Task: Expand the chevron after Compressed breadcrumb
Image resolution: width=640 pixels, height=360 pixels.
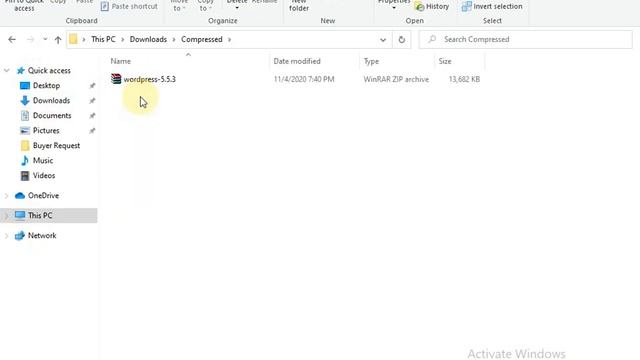Action: point(229,40)
